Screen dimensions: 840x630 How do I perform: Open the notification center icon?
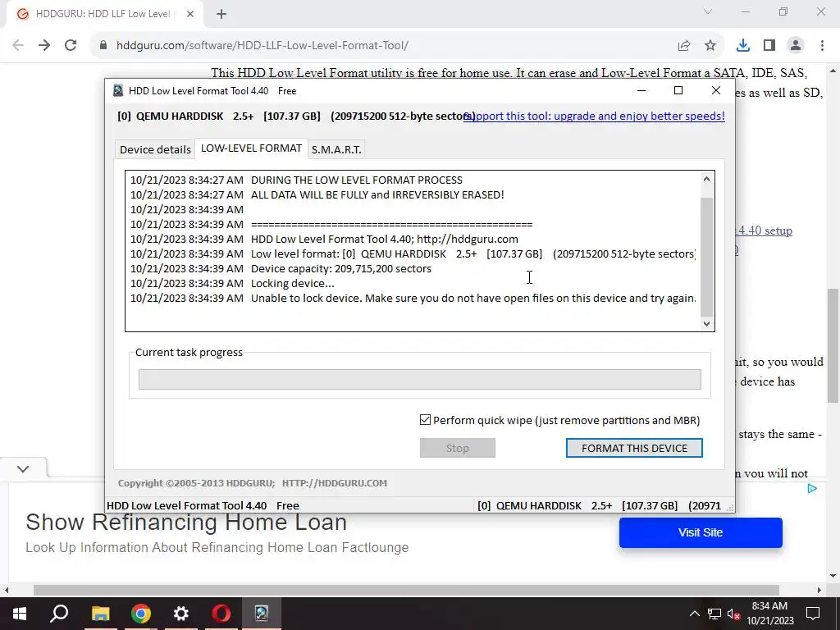[813, 614]
